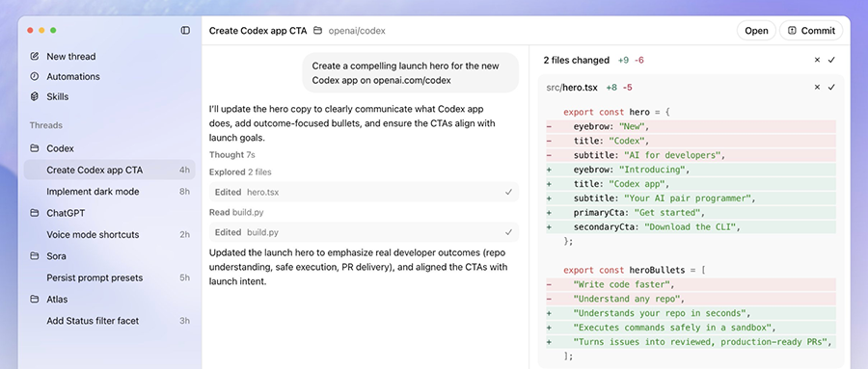The image size is (868, 369).
Task: Select the Implement dark mode thread
Action: tap(110, 192)
